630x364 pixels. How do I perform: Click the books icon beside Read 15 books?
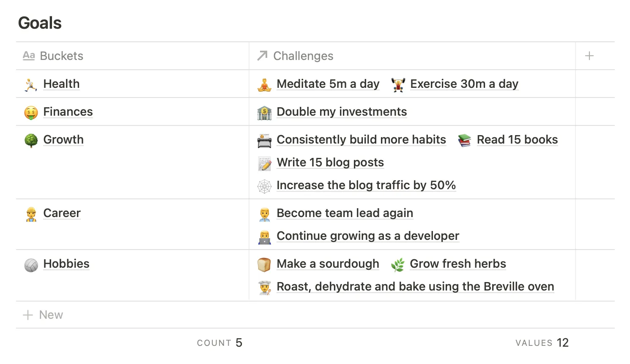coord(464,140)
